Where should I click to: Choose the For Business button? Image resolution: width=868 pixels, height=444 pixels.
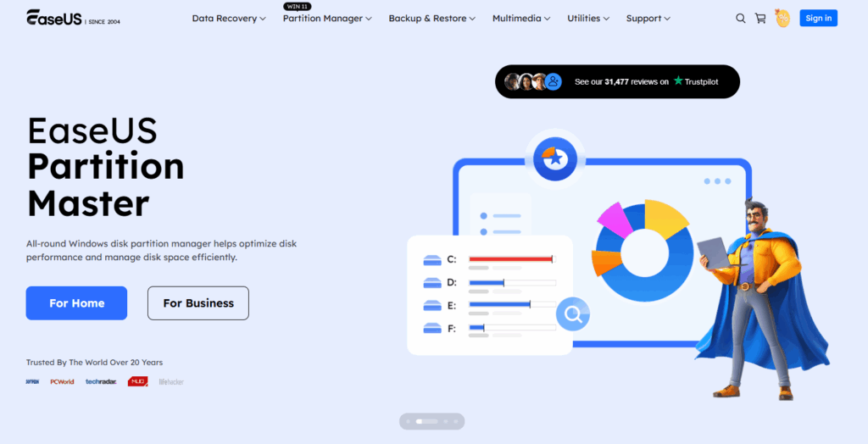[x=198, y=302]
